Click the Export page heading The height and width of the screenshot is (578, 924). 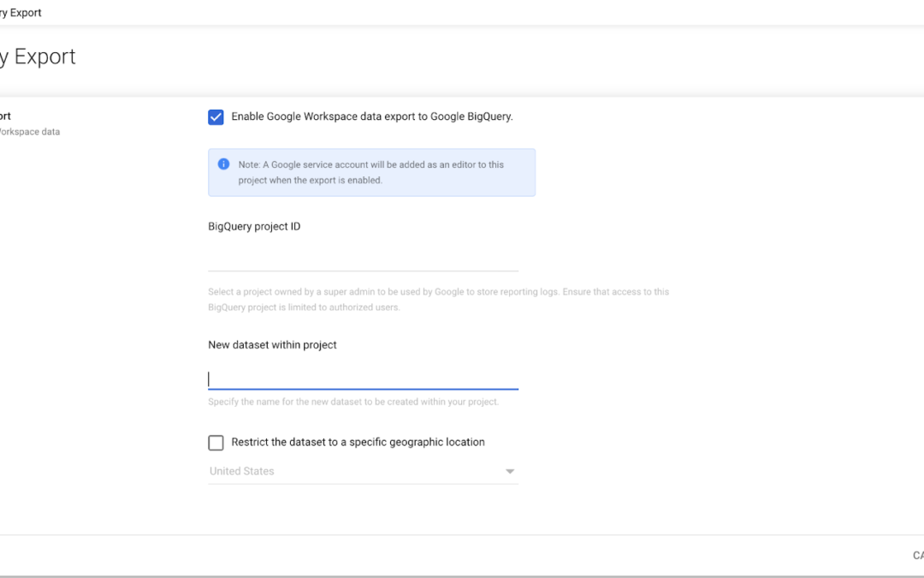point(38,57)
